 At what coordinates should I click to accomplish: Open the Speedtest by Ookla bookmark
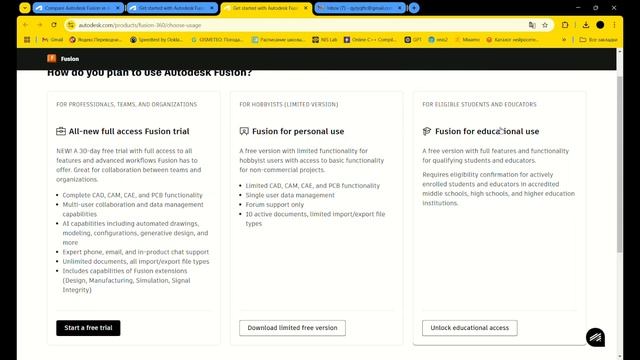click(156, 40)
